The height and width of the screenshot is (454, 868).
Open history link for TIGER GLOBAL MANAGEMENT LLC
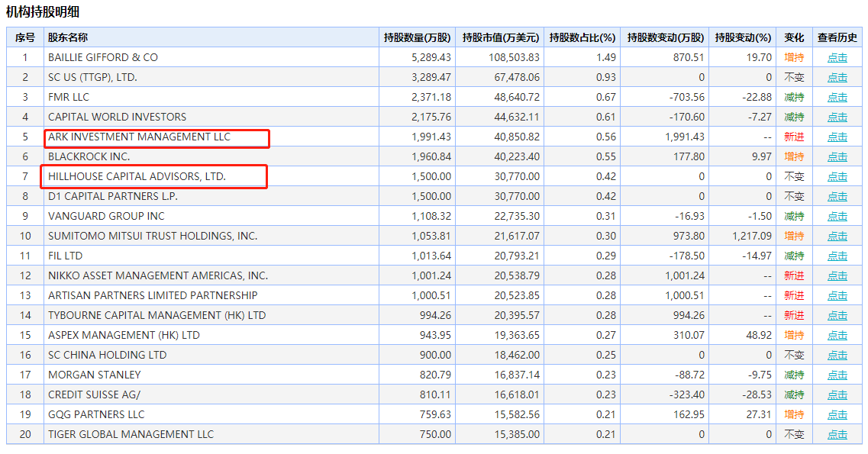coord(837,435)
